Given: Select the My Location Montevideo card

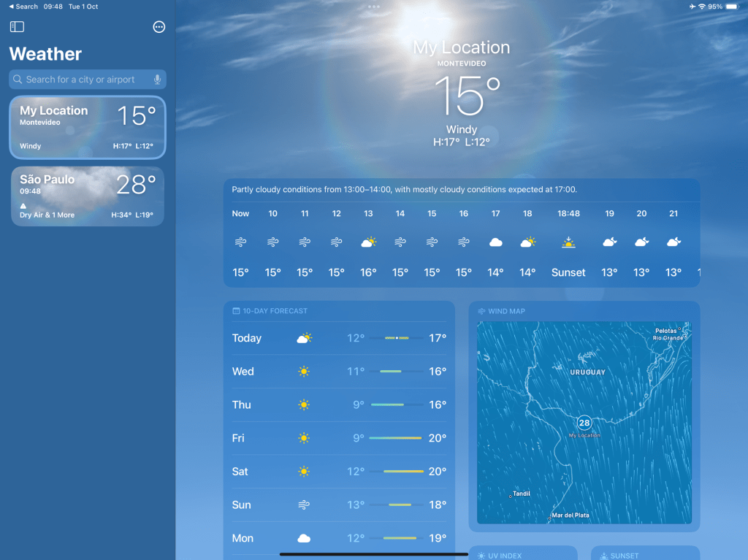Looking at the screenshot, I should point(87,127).
